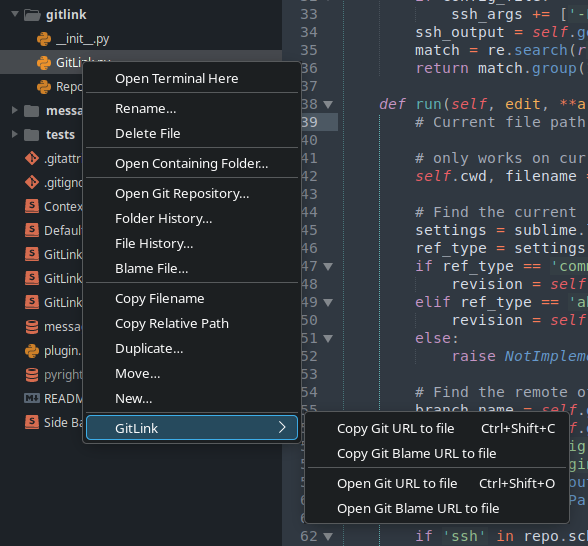Click the Python icon of the Repo file

44,87
